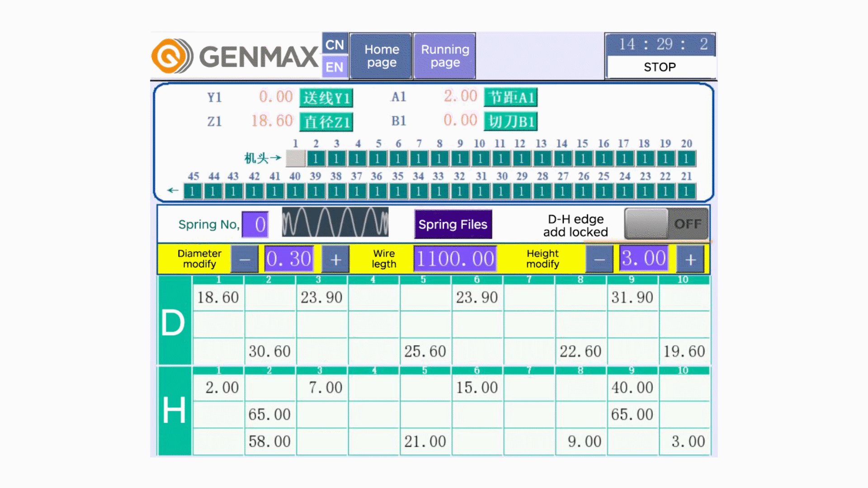Click the 切刀B1 cutter button
This screenshot has height=488, width=868.
point(510,121)
